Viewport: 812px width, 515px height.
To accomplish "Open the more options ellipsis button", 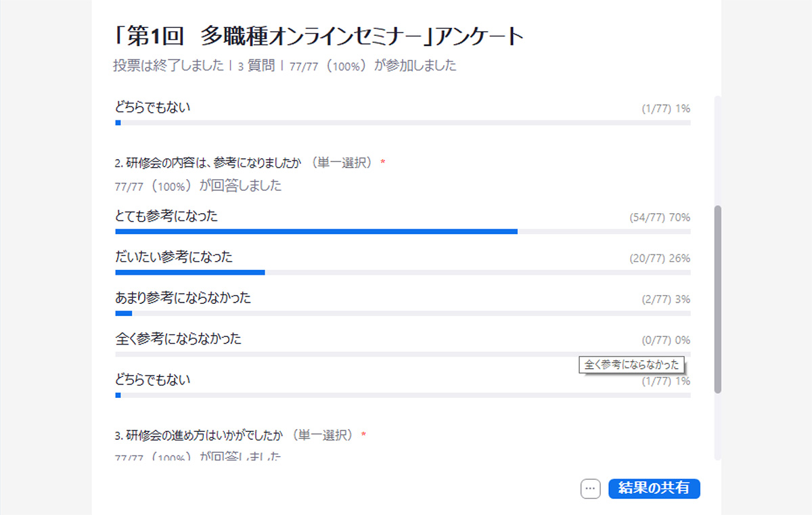I will pos(591,489).
